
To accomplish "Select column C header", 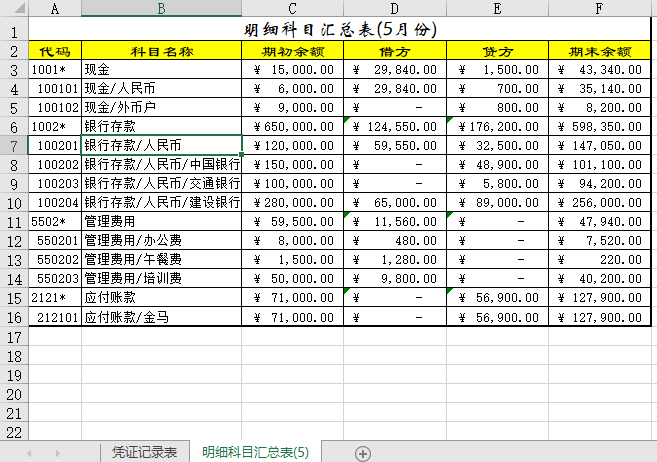I will click(292, 9).
